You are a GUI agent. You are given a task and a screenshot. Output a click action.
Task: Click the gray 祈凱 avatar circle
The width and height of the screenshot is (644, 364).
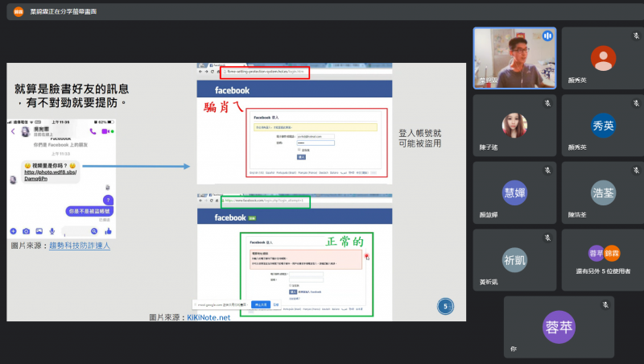[x=514, y=260]
